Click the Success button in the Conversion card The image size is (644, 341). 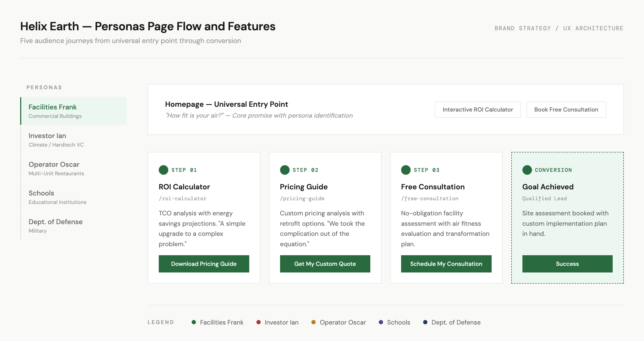pyautogui.click(x=567, y=264)
